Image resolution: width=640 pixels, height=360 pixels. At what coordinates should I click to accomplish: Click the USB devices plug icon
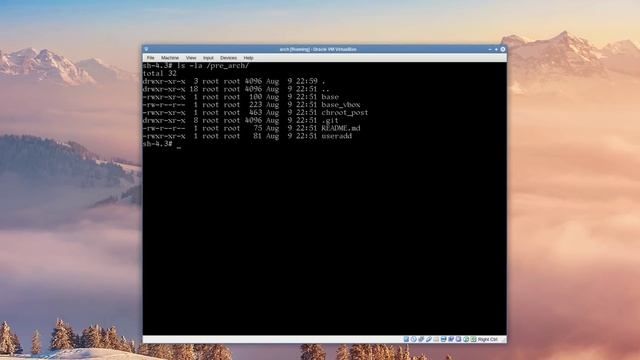429,339
